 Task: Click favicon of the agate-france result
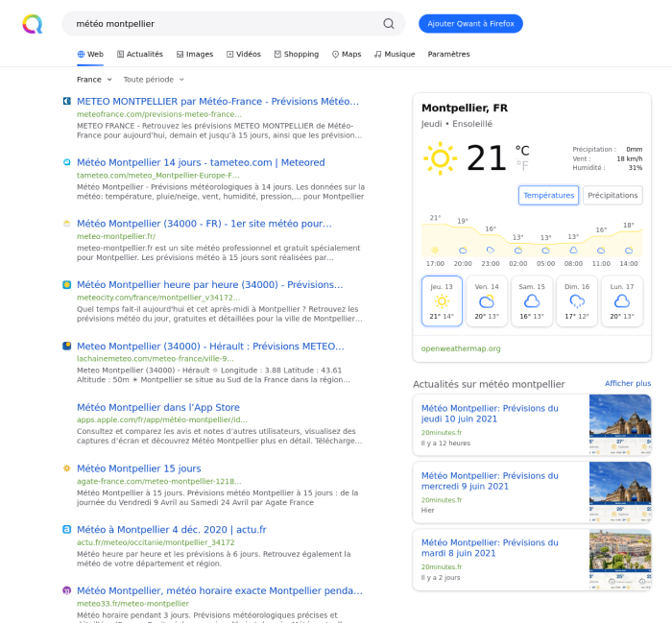(x=67, y=468)
